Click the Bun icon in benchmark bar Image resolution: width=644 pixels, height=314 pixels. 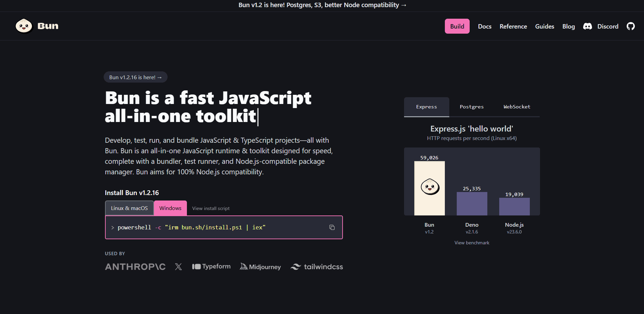point(430,187)
